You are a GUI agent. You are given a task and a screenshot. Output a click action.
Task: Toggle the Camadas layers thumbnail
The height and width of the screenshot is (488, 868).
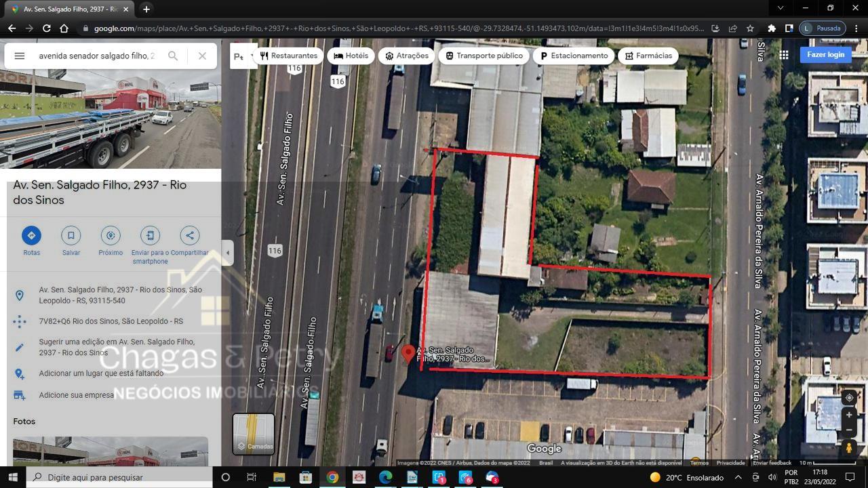click(x=254, y=434)
